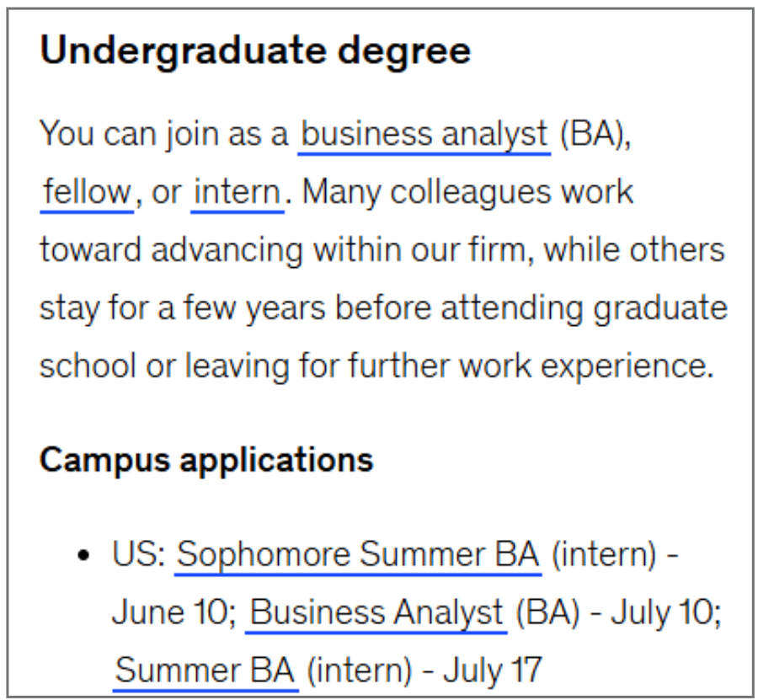This screenshot has width=758, height=700.
Task: Click the Campus applications subheading
Action: click(x=206, y=460)
